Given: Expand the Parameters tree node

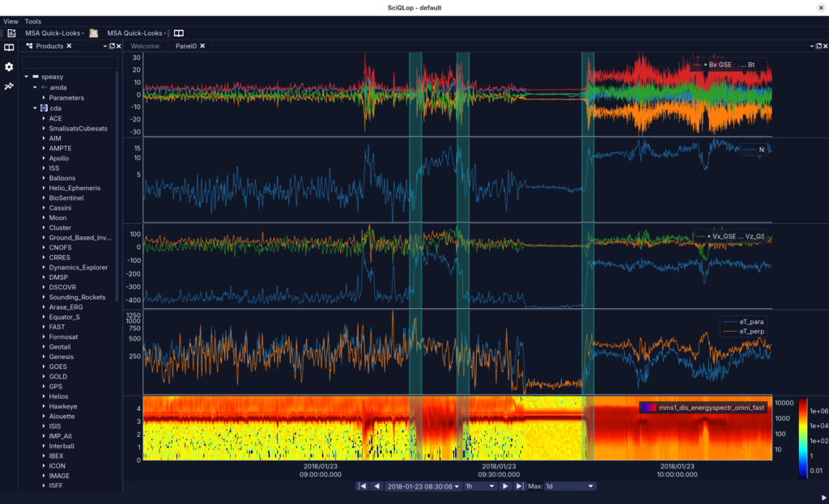Looking at the screenshot, I should click(44, 98).
